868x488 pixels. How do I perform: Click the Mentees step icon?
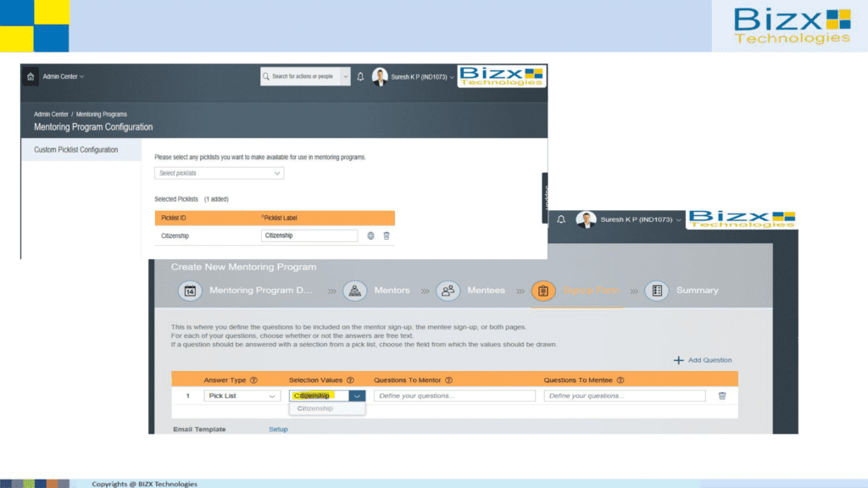(448, 291)
